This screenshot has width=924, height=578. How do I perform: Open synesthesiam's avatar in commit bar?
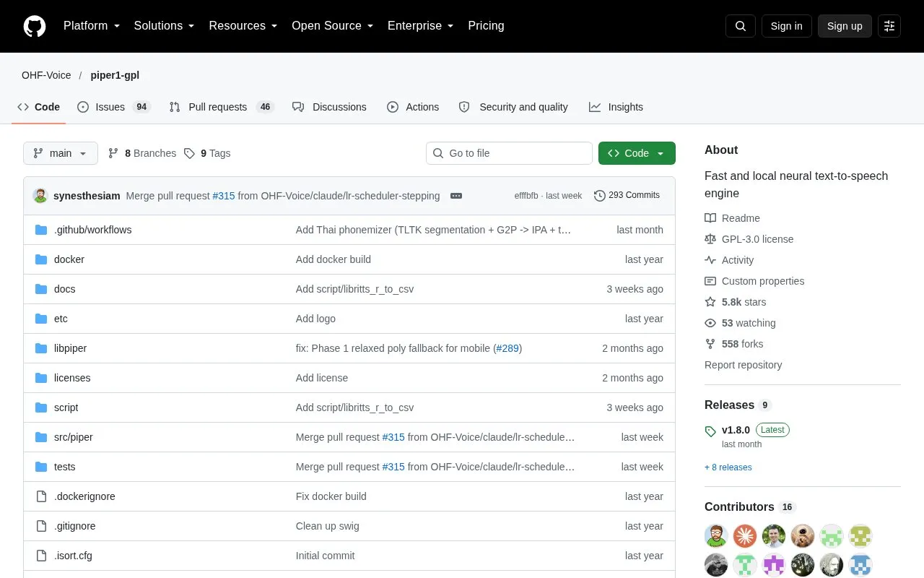(x=40, y=196)
